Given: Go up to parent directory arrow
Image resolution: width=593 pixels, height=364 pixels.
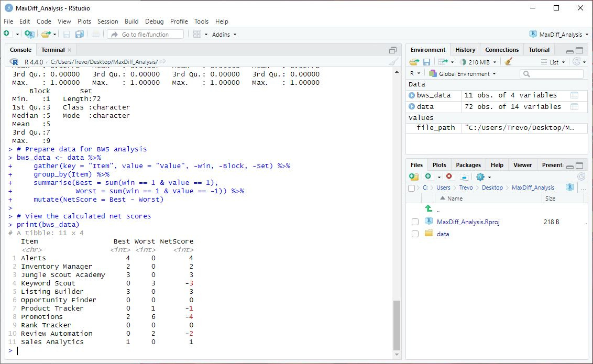Looking at the screenshot, I should point(429,208).
